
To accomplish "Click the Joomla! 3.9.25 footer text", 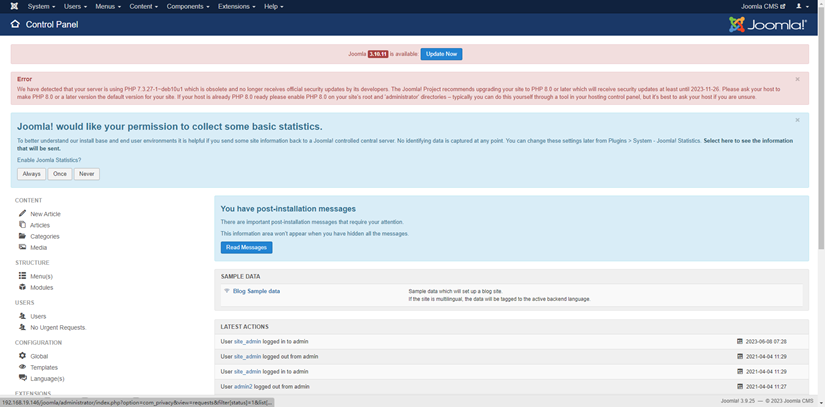I will click(x=738, y=401).
